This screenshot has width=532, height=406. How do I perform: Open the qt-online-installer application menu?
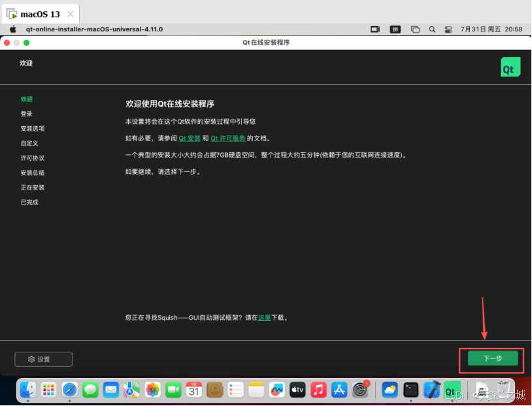click(x=94, y=29)
